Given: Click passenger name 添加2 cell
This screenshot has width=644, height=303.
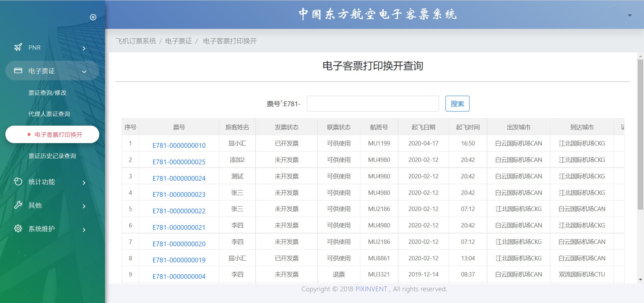Looking at the screenshot, I should [237, 160].
